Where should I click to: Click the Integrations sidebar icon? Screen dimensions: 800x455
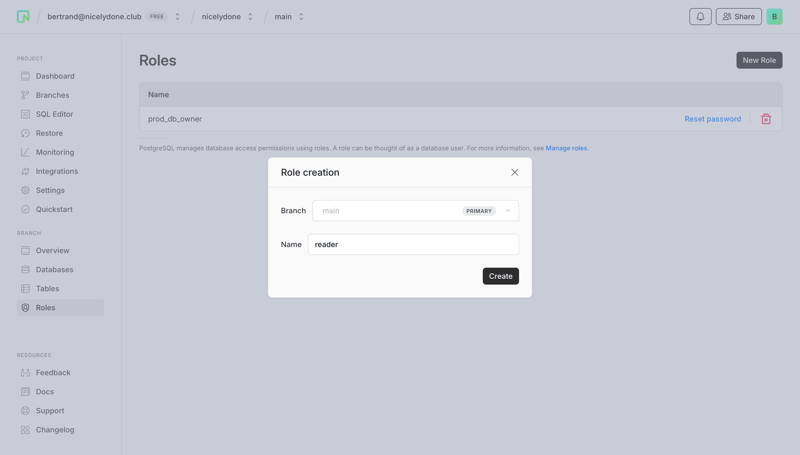point(25,171)
